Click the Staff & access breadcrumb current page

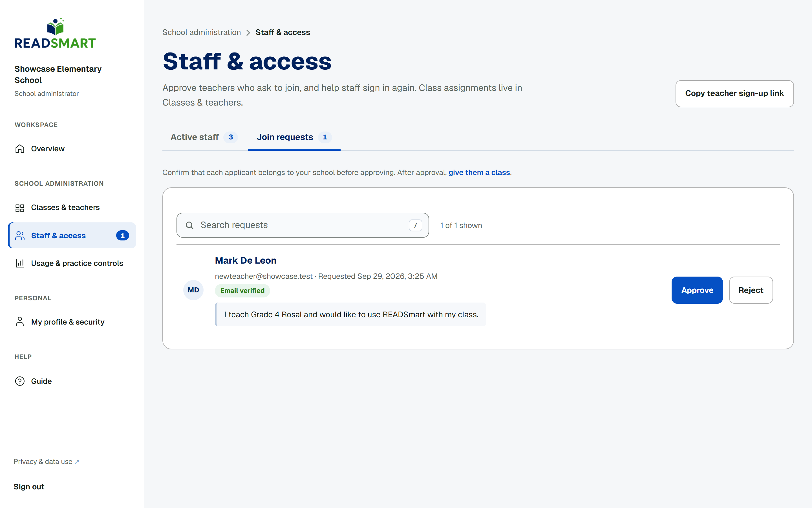tap(283, 32)
